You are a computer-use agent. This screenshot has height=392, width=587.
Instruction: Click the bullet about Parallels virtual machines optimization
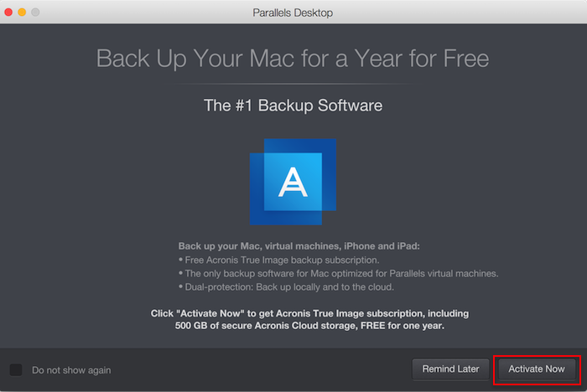tap(339, 273)
